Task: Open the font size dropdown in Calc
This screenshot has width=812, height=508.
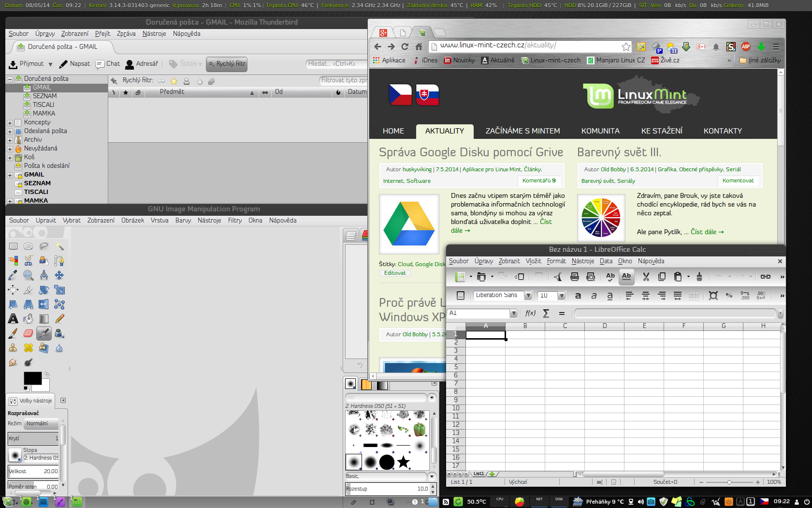Action: pyautogui.click(x=562, y=296)
